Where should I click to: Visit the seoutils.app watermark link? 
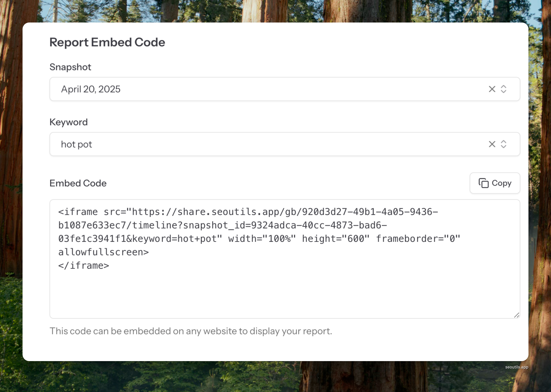pos(517,367)
